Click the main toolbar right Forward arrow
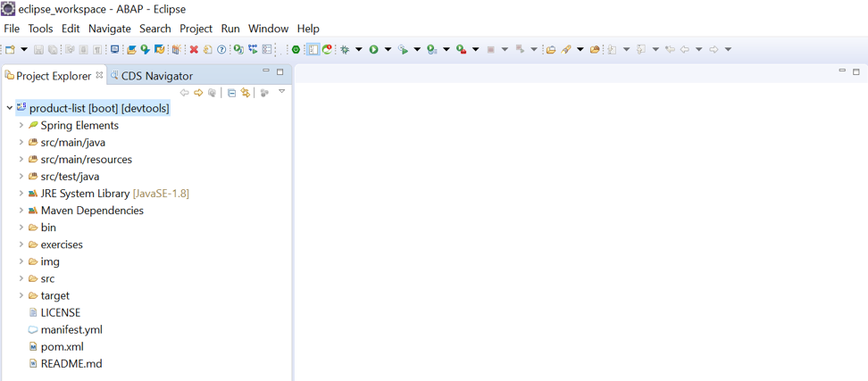 [714, 49]
